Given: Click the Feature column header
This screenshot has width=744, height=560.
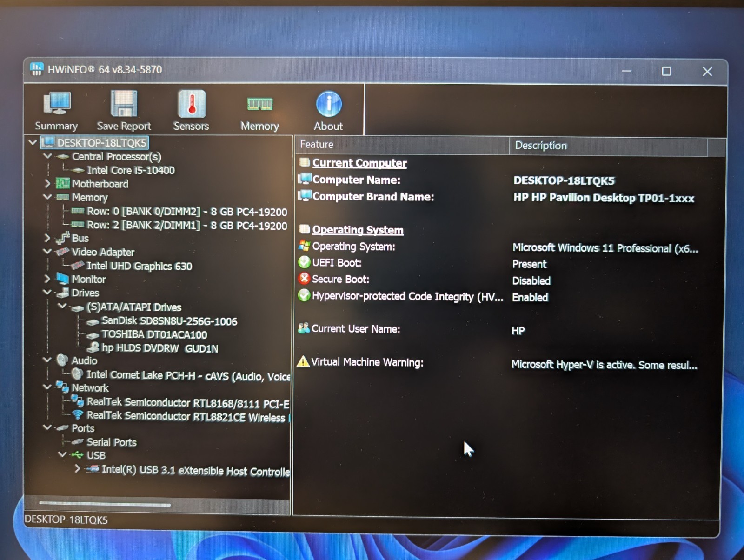Looking at the screenshot, I should (x=402, y=145).
